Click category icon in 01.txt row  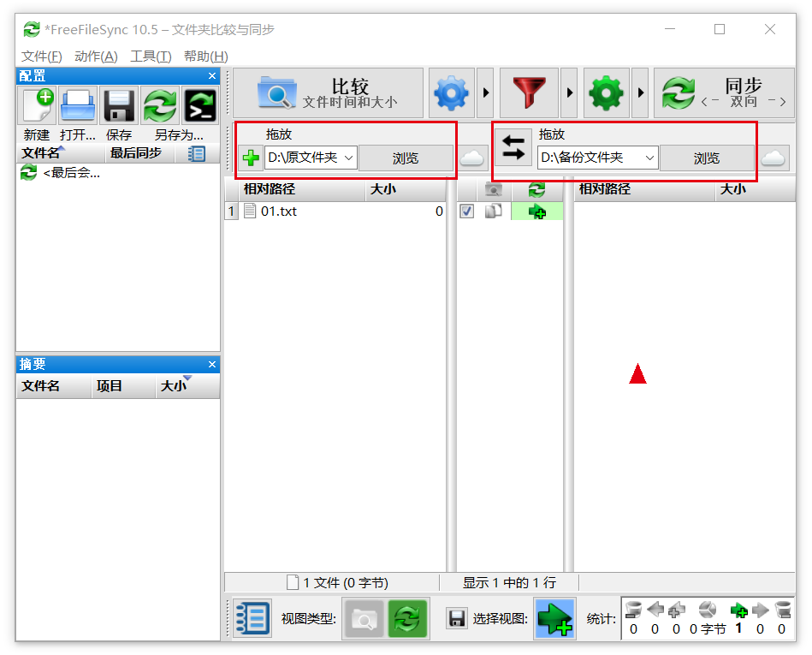coord(493,211)
